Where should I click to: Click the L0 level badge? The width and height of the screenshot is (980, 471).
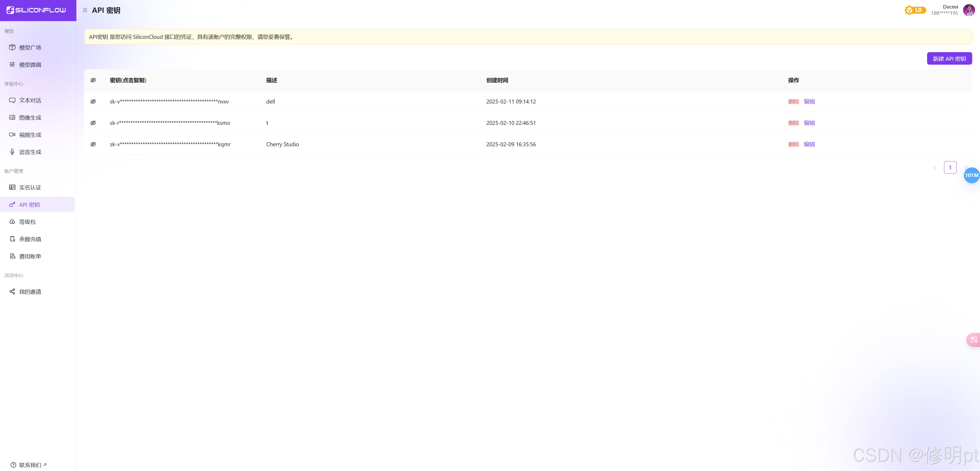coord(915,10)
